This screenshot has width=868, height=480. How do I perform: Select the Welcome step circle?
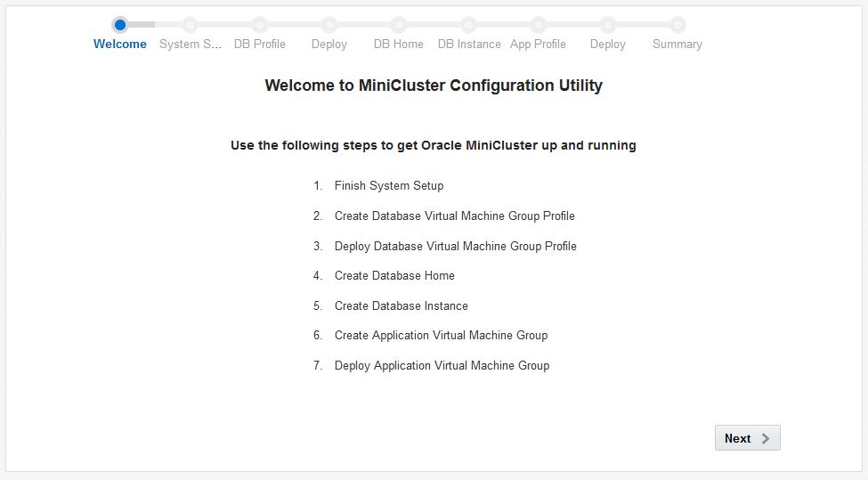[x=120, y=25]
